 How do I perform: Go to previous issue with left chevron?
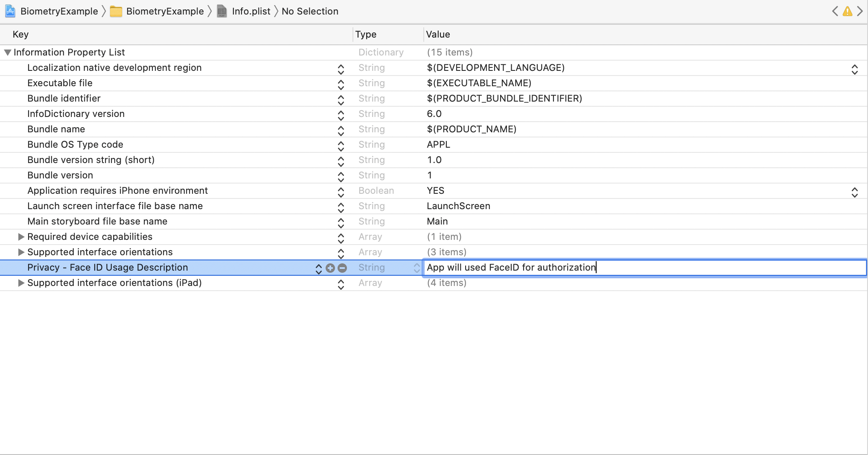point(835,11)
